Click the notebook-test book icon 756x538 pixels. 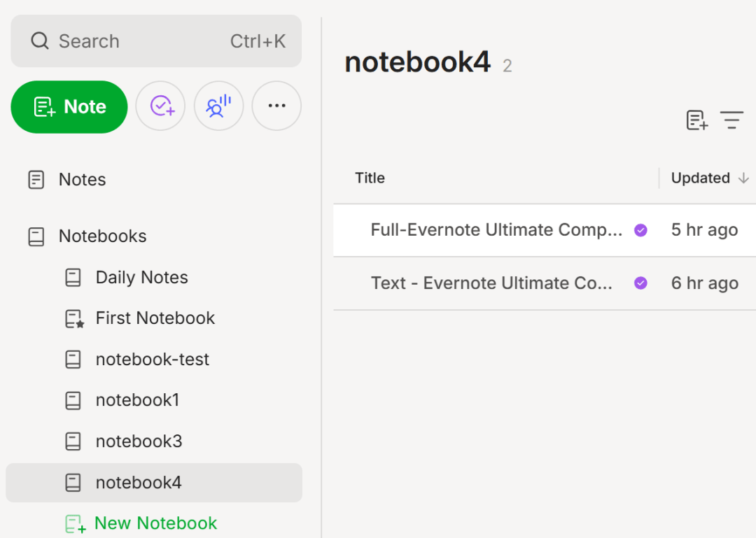(73, 360)
